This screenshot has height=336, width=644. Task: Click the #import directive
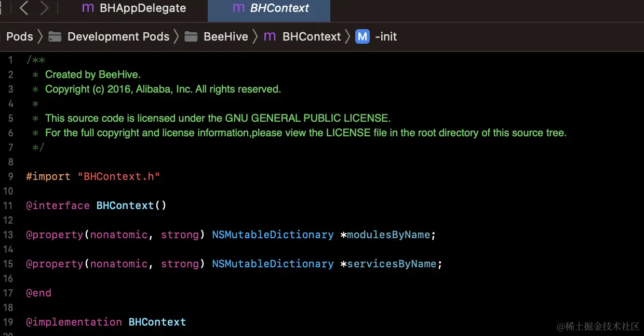tap(48, 176)
